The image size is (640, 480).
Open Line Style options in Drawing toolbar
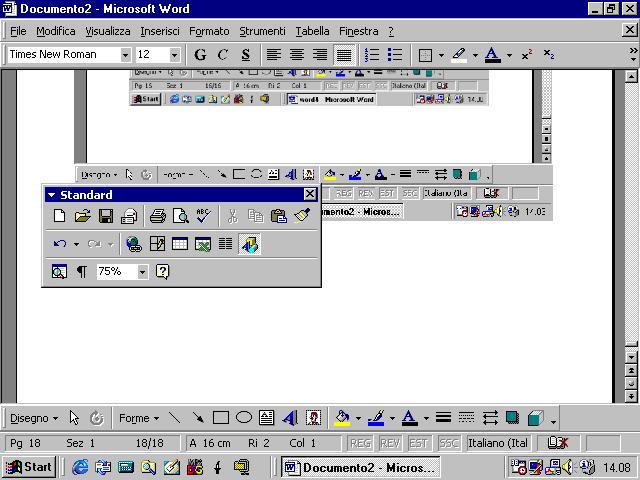[x=443, y=418]
